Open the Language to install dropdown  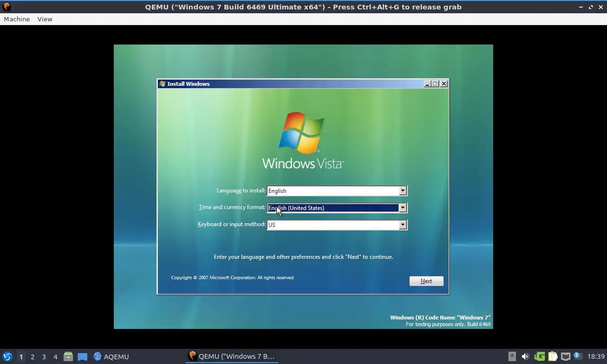pyautogui.click(x=337, y=191)
